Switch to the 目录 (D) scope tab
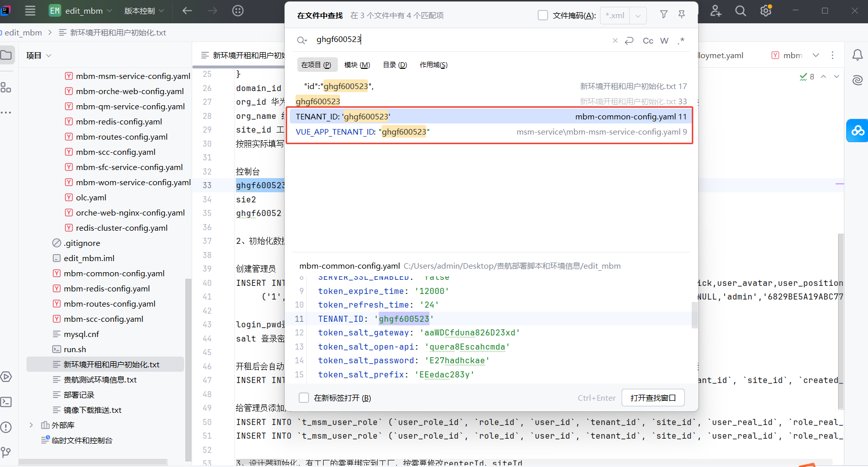The width and height of the screenshot is (868, 467). click(x=394, y=65)
